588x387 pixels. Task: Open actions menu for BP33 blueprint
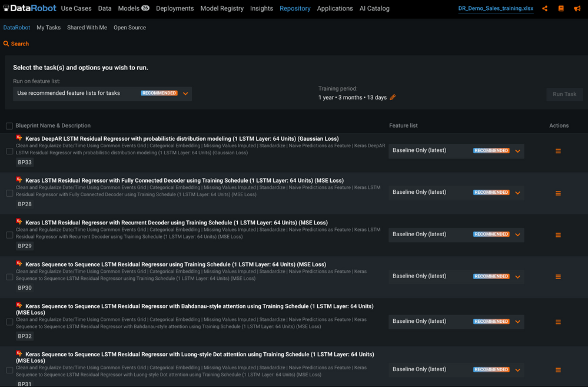558,151
